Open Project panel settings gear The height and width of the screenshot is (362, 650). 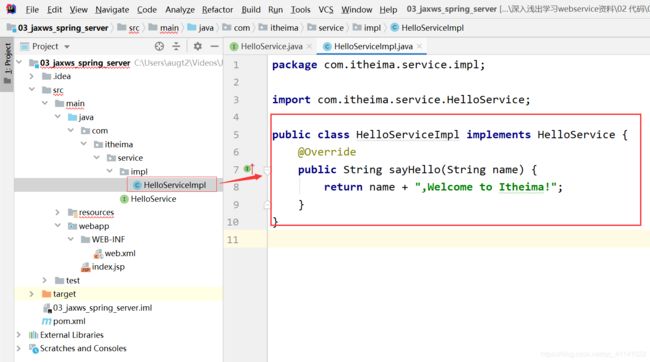[198, 46]
